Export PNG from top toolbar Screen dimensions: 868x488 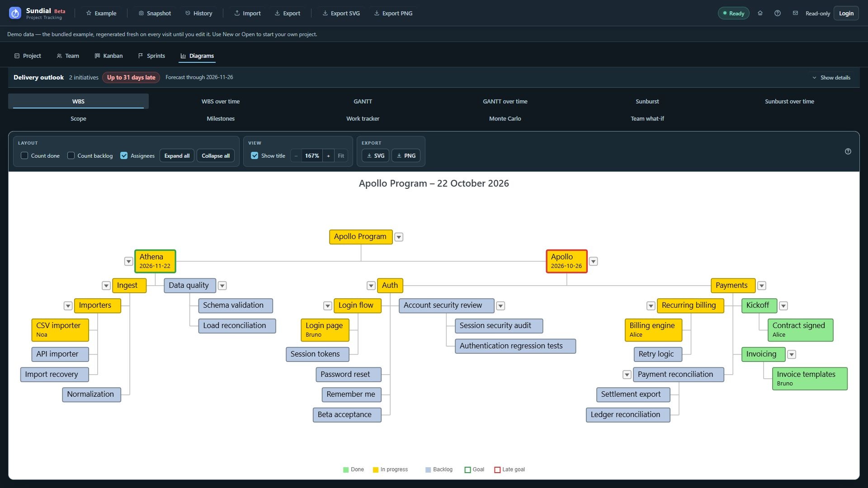(393, 13)
